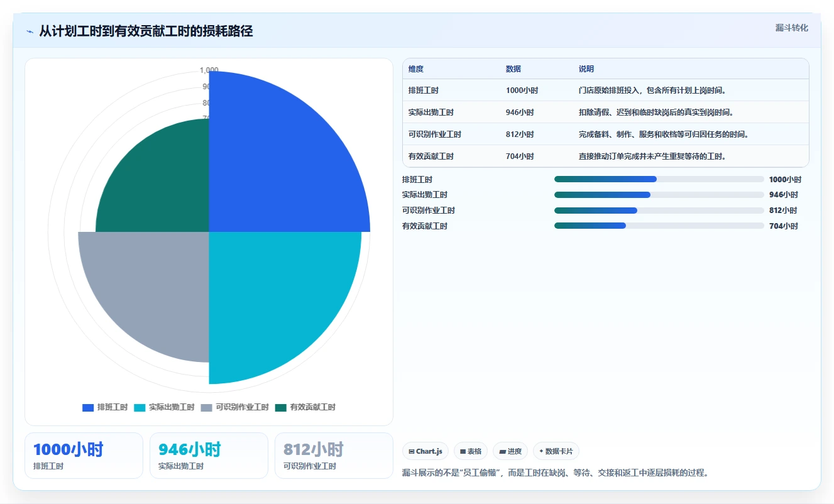Toggle the 实际出勤工时 legend swatch

click(140, 407)
